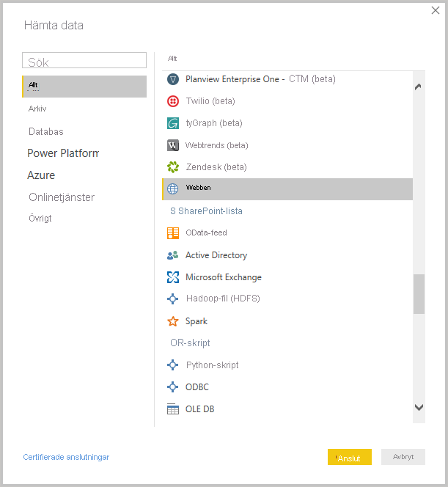Close the Hämta data dialog
Screen dimensions: 448x487
pos(436,10)
